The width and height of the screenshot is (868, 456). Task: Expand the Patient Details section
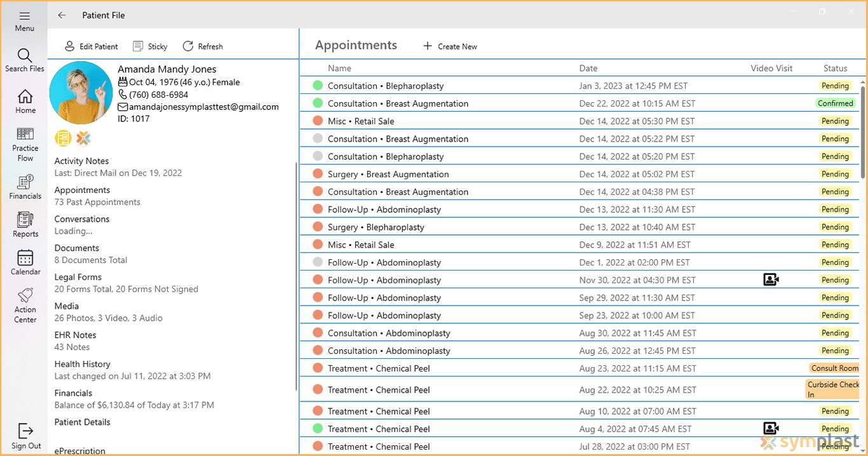coord(82,422)
